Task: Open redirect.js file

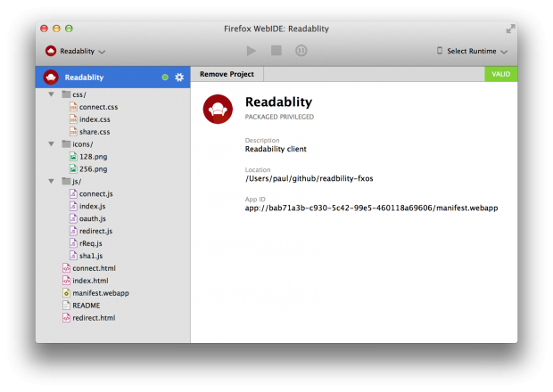Action: click(x=95, y=231)
